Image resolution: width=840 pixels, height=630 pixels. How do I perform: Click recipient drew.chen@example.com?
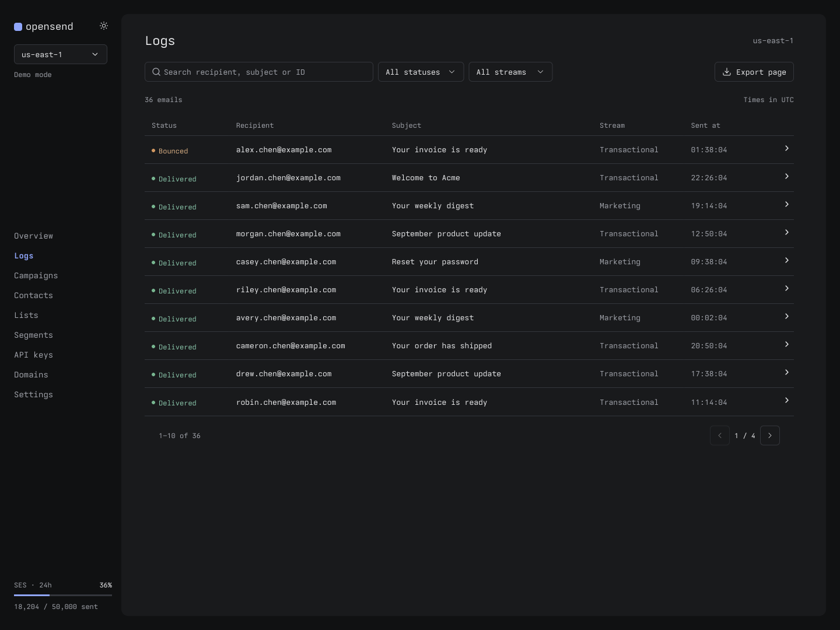click(283, 374)
